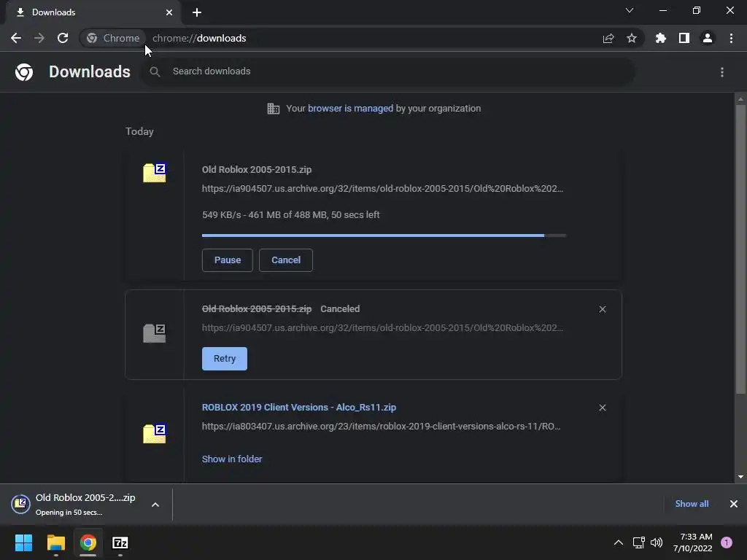Click the forward navigation arrow

39,38
